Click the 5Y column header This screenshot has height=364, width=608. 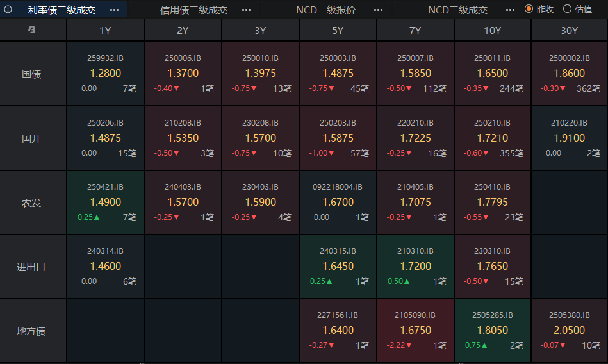click(x=338, y=30)
